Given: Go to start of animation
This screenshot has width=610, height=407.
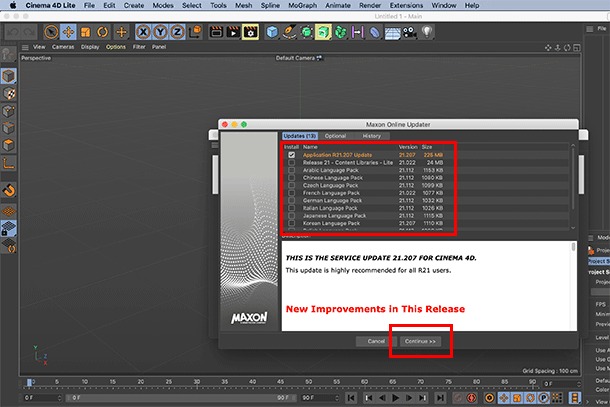Looking at the screenshot, I should [351, 398].
